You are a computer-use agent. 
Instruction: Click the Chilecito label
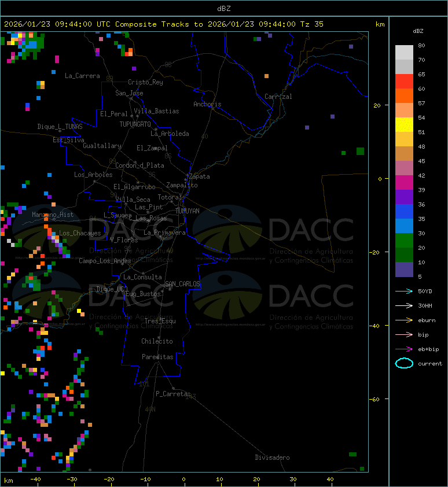[x=157, y=341]
